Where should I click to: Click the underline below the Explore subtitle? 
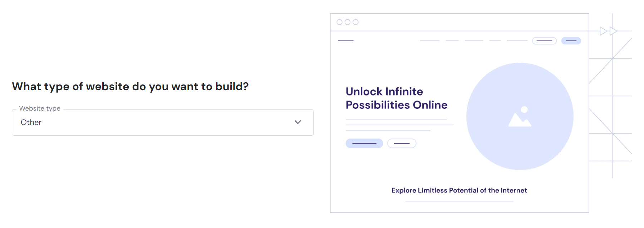[459, 201]
